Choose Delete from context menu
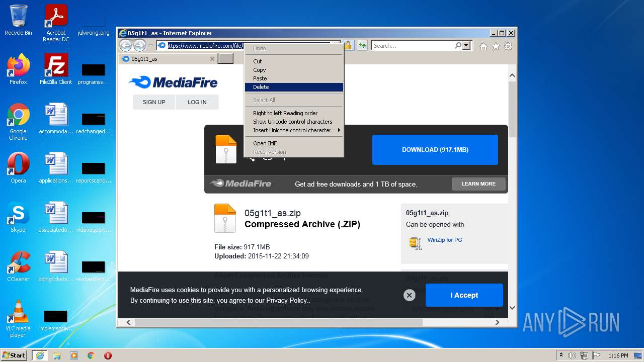This screenshot has height=362, width=644. pos(294,87)
